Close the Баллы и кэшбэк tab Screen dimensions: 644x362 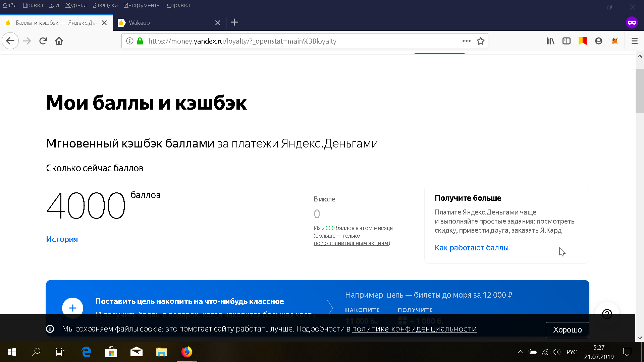pyautogui.click(x=104, y=23)
